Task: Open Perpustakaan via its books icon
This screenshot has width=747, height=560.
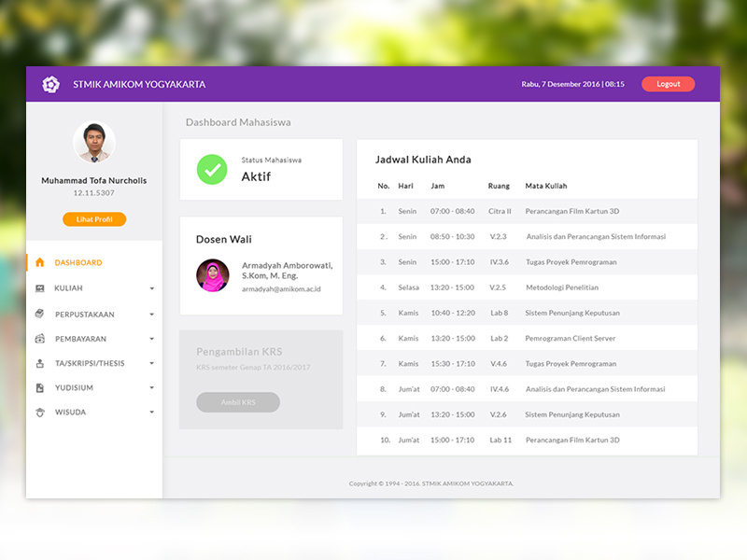Action: (x=38, y=315)
